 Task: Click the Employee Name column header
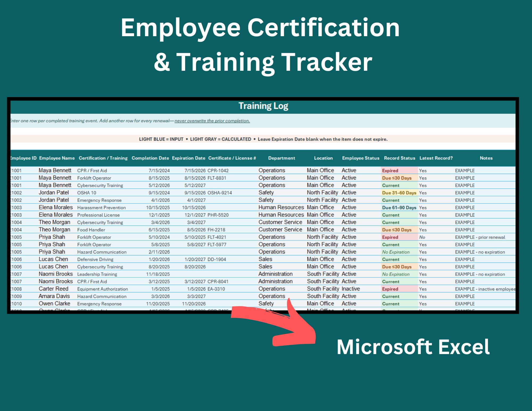tap(57, 158)
